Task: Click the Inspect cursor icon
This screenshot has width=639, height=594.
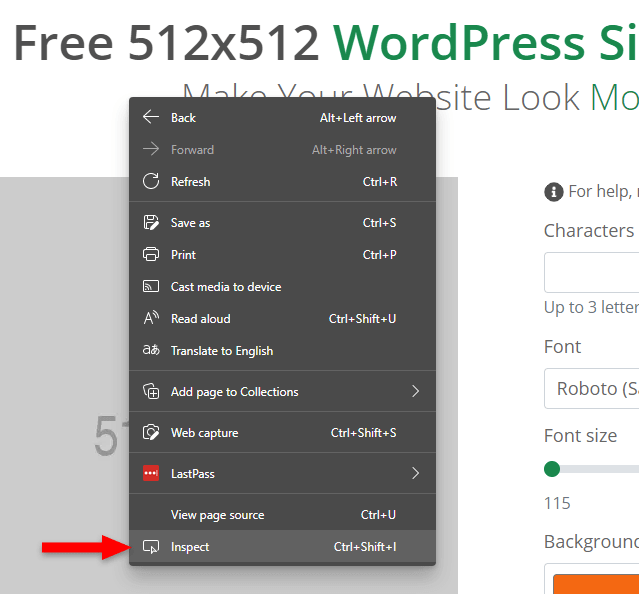Action: [151, 546]
